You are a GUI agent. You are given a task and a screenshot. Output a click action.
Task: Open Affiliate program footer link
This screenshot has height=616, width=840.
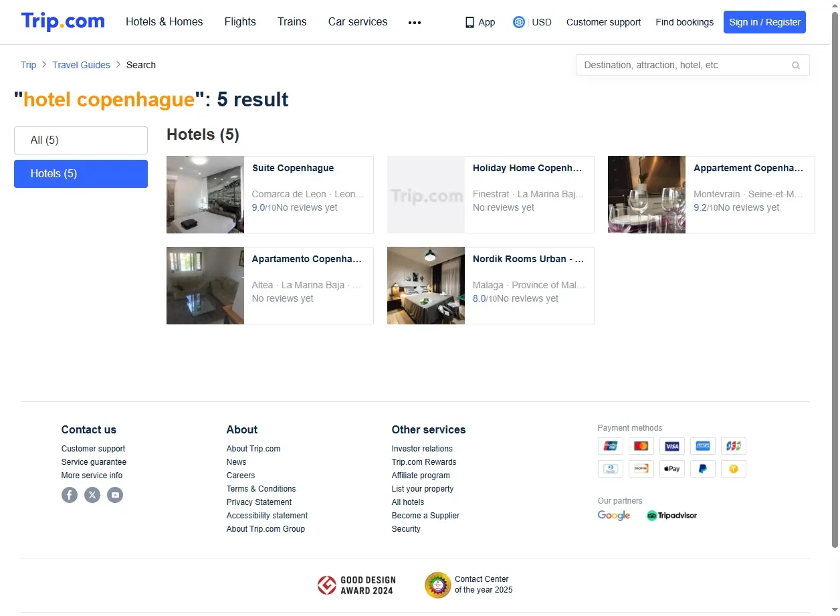pos(421,476)
